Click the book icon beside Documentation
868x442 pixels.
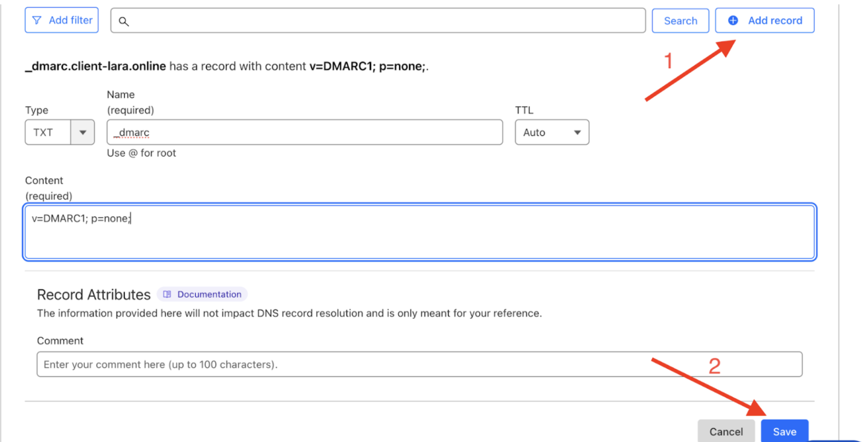coord(167,294)
